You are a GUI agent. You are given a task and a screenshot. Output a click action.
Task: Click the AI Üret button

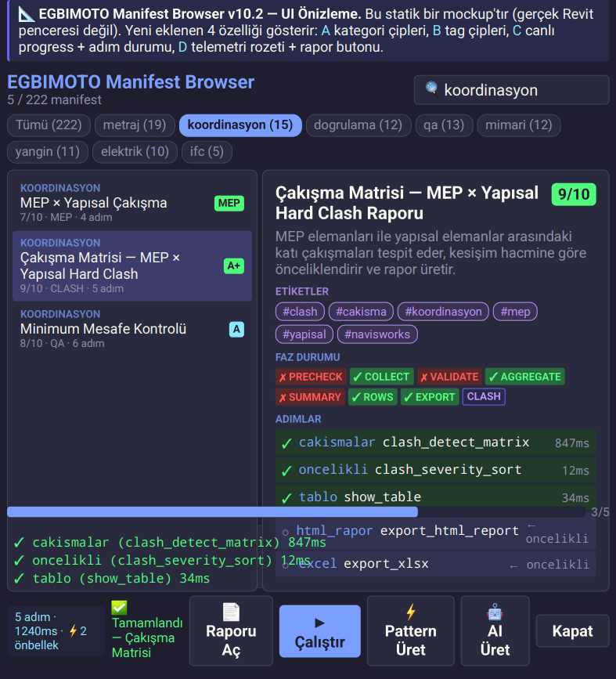(495, 631)
